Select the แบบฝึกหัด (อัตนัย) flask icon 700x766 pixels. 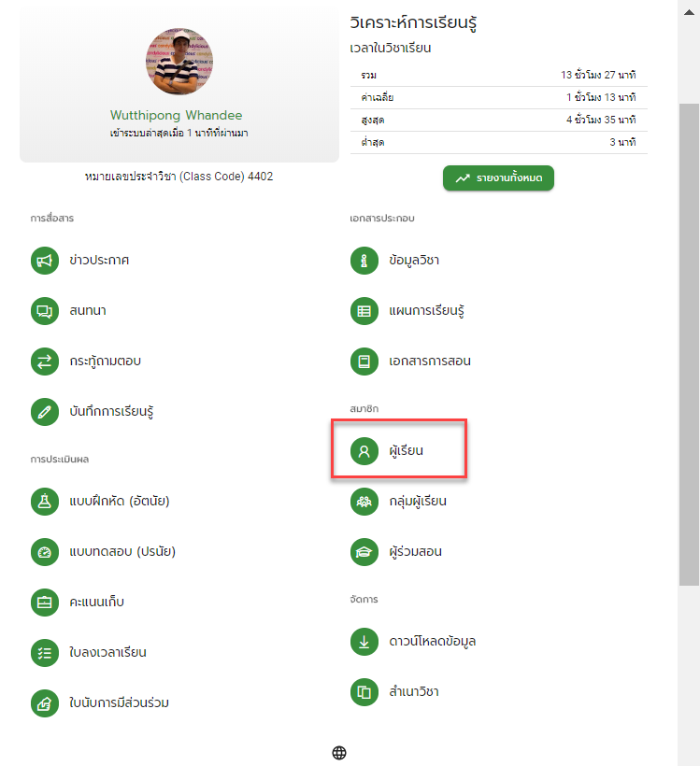click(45, 502)
